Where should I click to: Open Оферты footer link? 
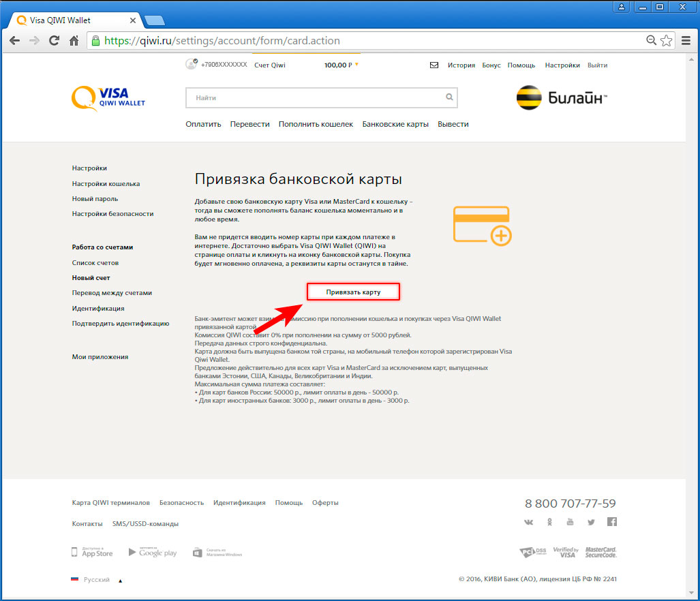coord(325,502)
